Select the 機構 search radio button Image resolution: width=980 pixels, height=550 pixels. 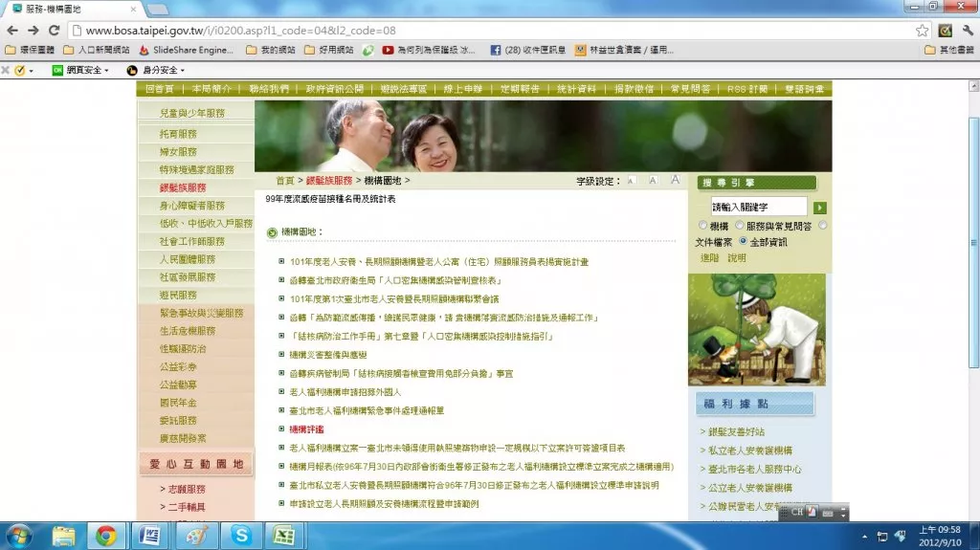702,225
